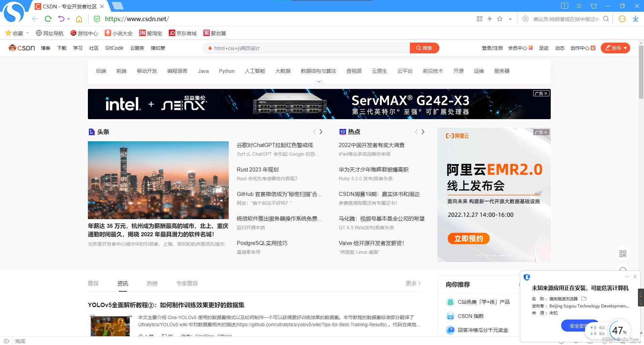
Task: Click the floating QR code icon on right
Action: click(623, 254)
